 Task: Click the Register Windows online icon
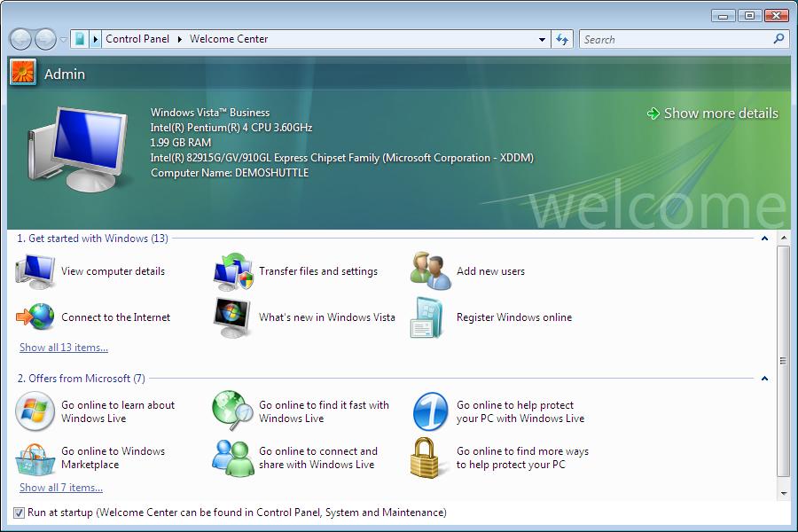[x=427, y=317]
